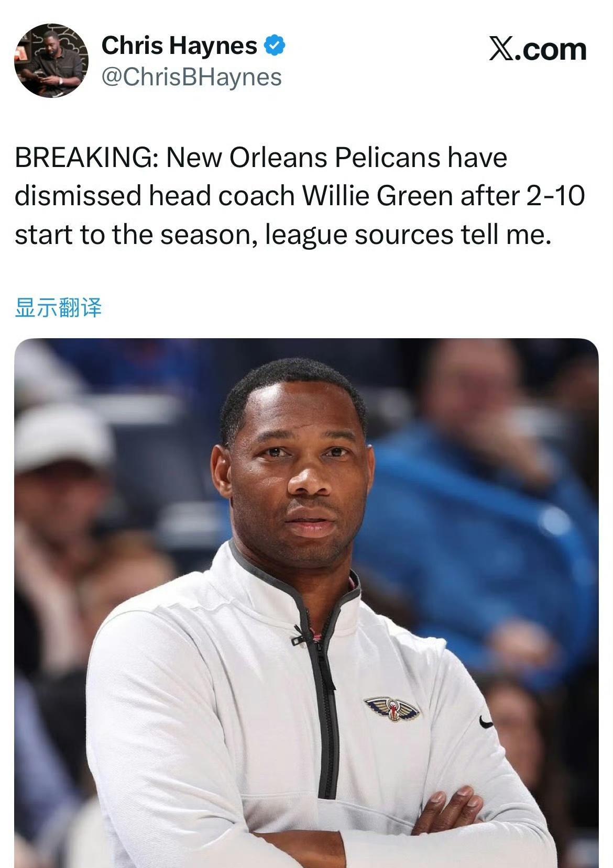Click the ".com" text in the watermark

[552, 49]
